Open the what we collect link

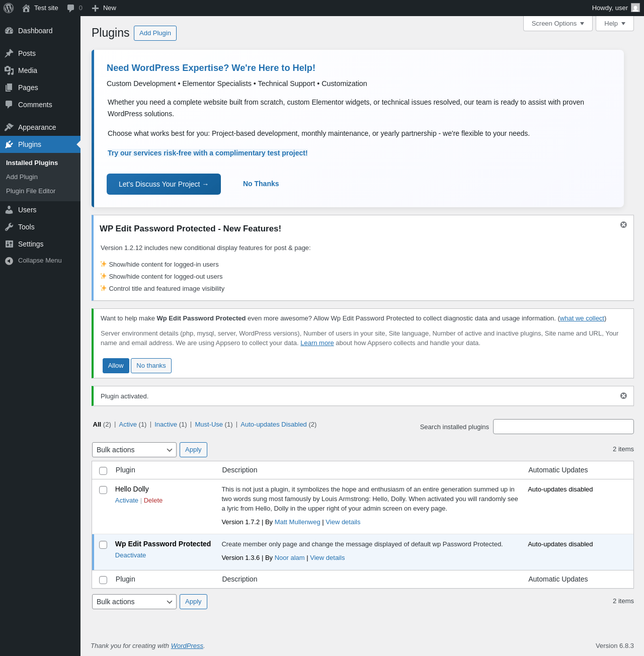(x=582, y=318)
